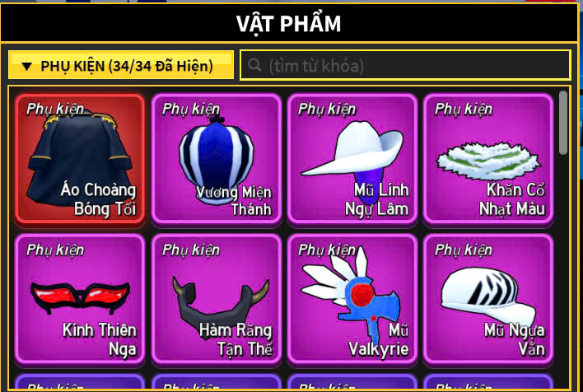
Task: Click the dropdown triangle beside PHỤ KIỆN
Action: pyautogui.click(x=26, y=66)
